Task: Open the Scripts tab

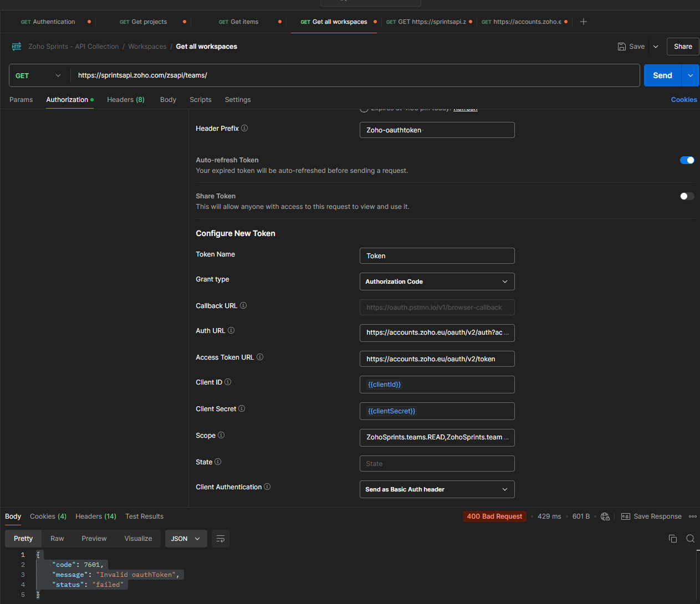Action: pyautogui.click(x=201, y=100)
